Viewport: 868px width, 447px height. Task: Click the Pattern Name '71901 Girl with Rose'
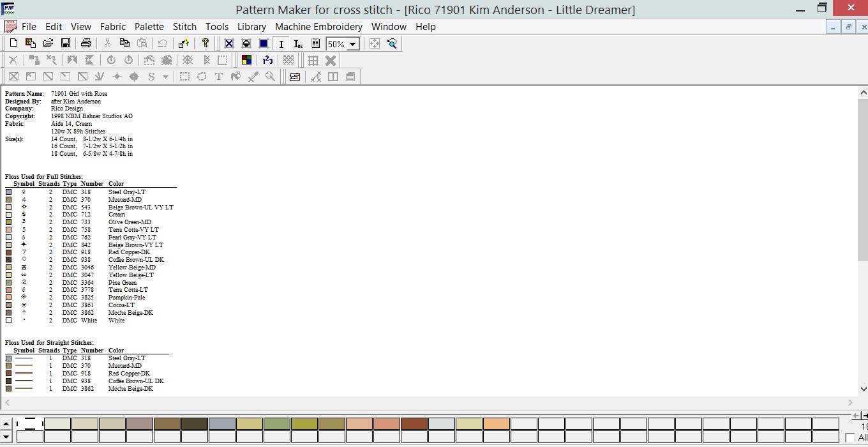point(79,93)
